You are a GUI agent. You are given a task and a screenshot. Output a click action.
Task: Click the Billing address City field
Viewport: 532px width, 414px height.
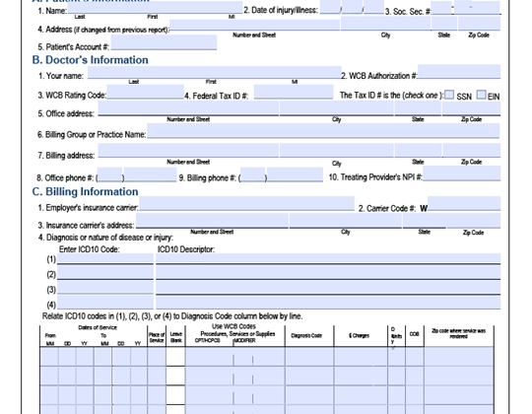tap(337, 151)
